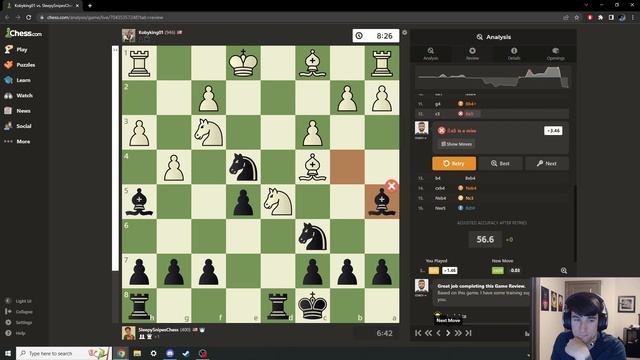Viewport: 640px width, 360px height.
Task: Go back in the browser
Action: click(x=7, y=18)
